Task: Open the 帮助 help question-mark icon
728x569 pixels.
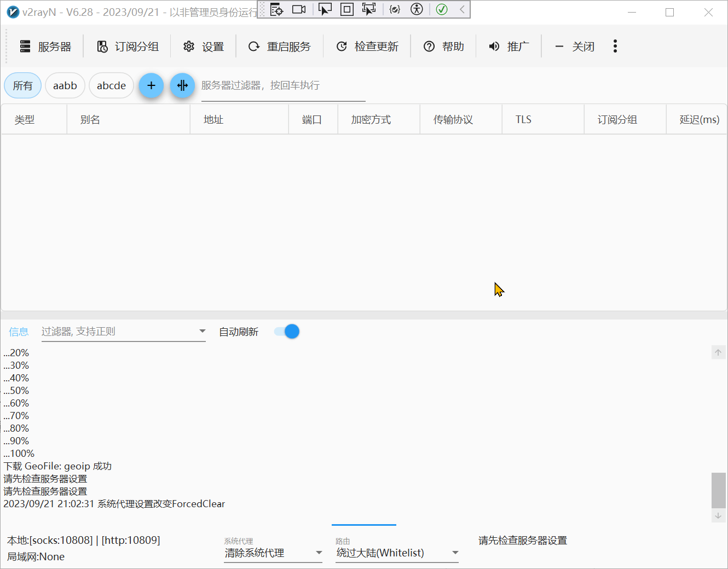Action: 429,47
